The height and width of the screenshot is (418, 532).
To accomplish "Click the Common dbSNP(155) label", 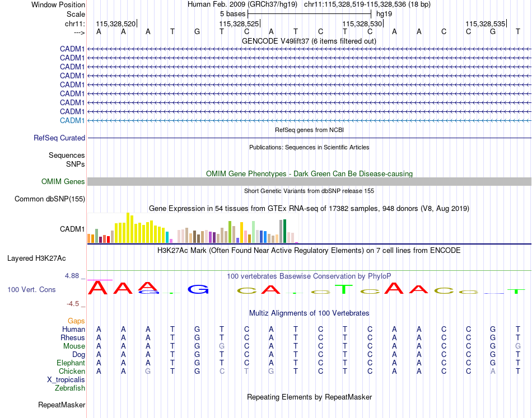I will tap(50, 199).
